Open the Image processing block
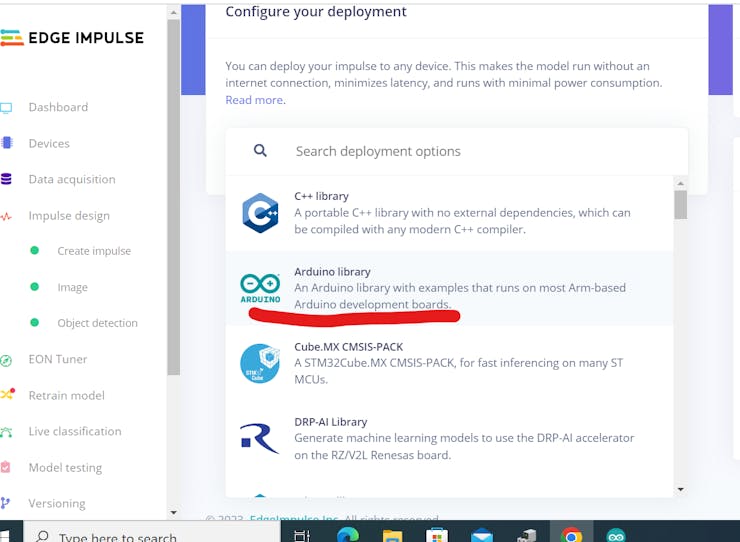The image size is (740, 542). coord(72,287)
